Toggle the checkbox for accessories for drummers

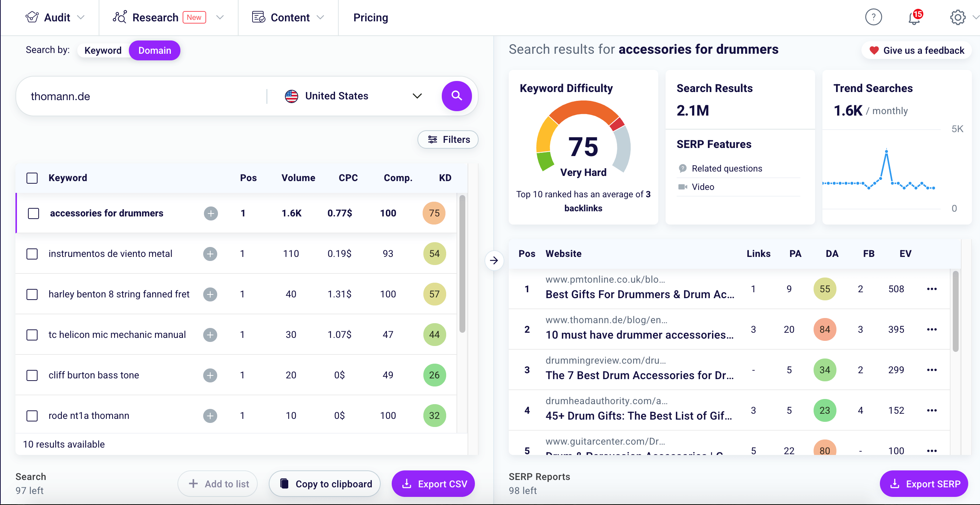34,213
